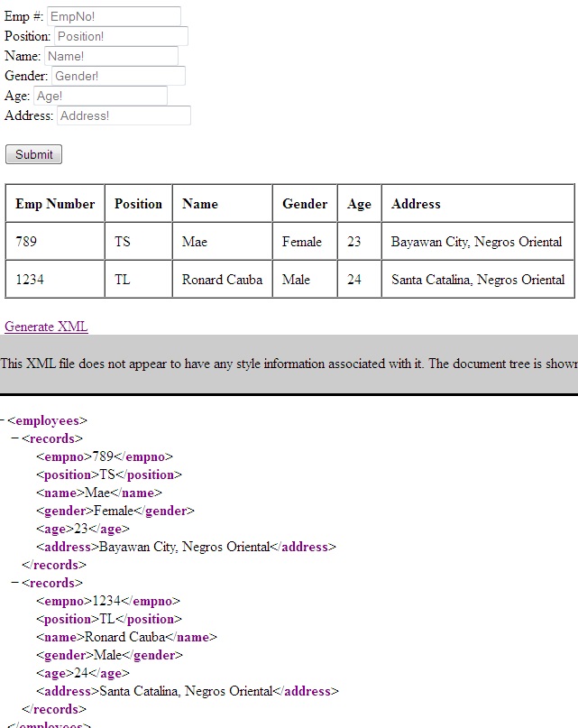Select table cell Male

coord(305,279)
